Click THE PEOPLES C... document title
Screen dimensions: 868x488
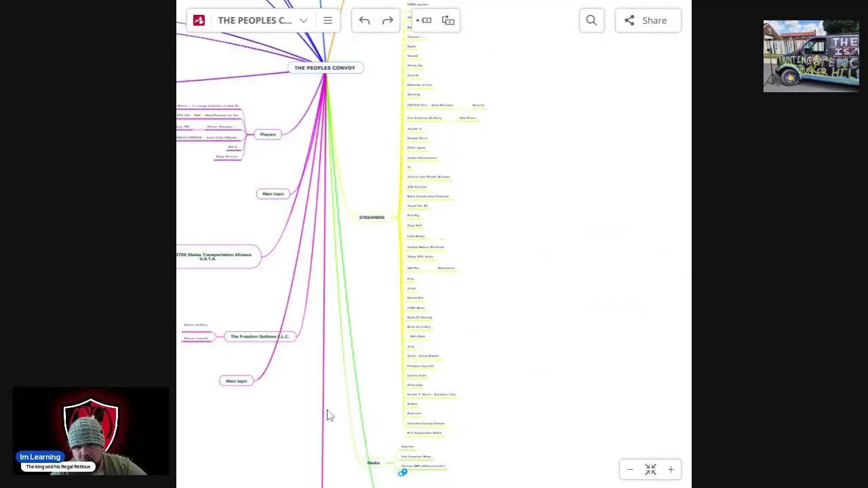[x=255, y=20]
